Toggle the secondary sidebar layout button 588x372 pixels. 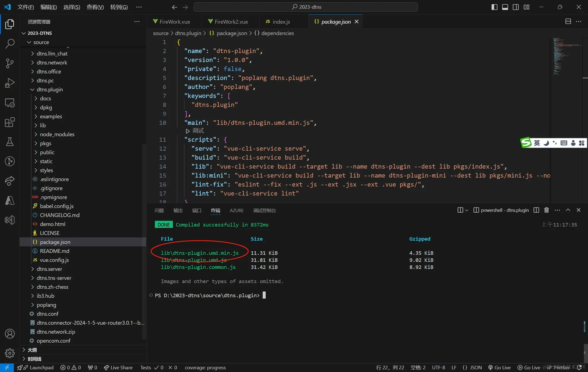click(516, 7)
